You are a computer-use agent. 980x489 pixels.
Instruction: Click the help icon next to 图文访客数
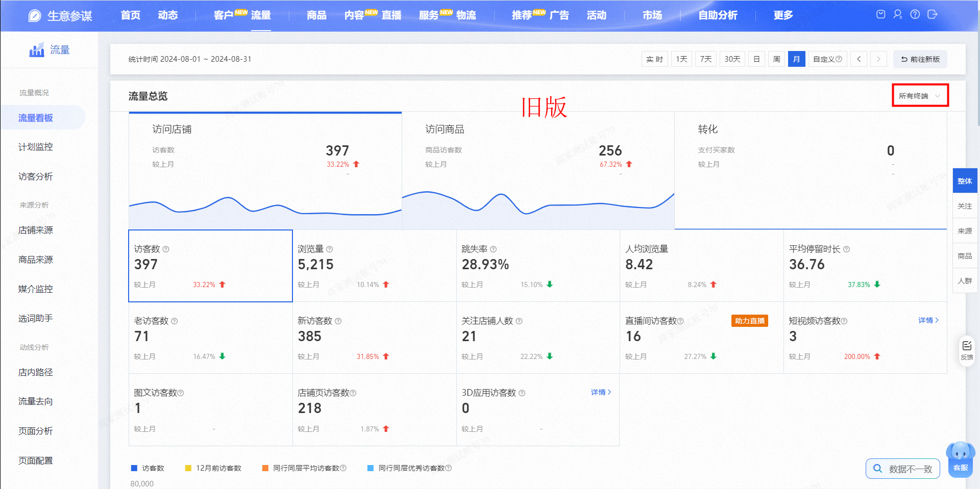(181, 393)
